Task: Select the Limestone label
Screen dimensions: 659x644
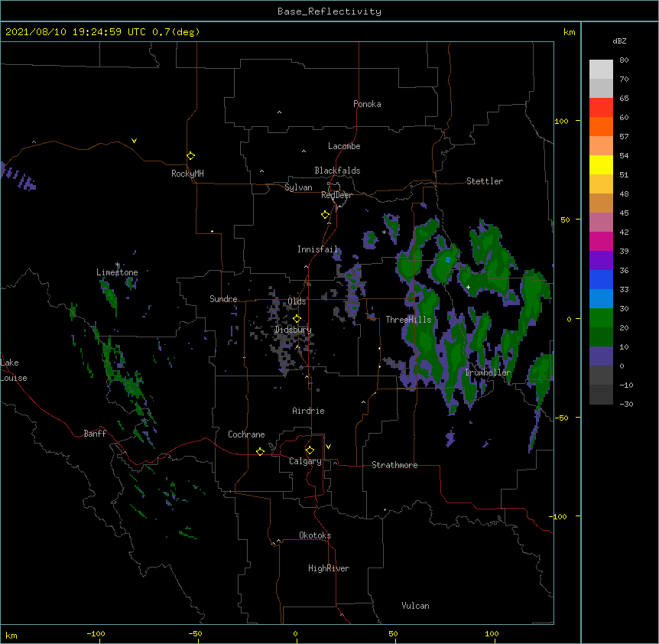Action: [117, 272]
